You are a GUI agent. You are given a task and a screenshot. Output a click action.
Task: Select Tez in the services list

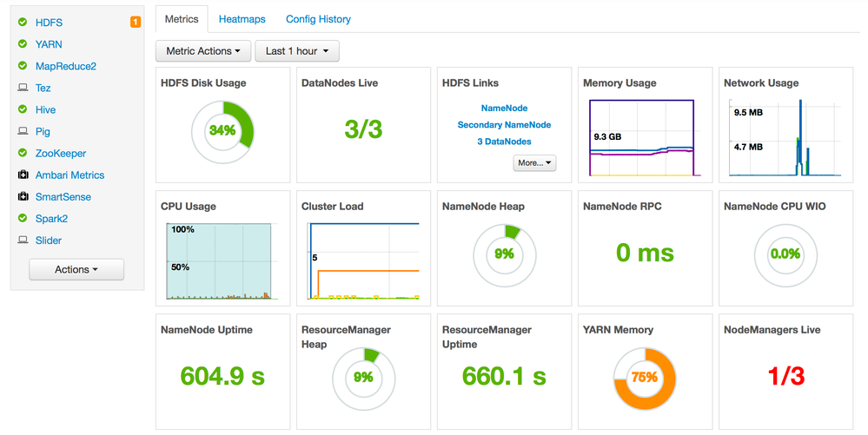(43, 88)
